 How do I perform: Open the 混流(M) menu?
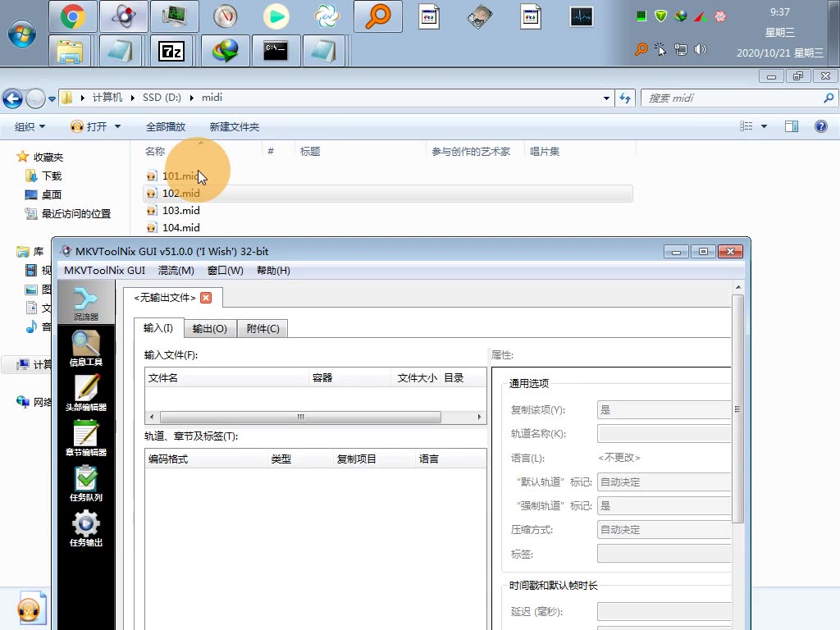click(176, 270)
